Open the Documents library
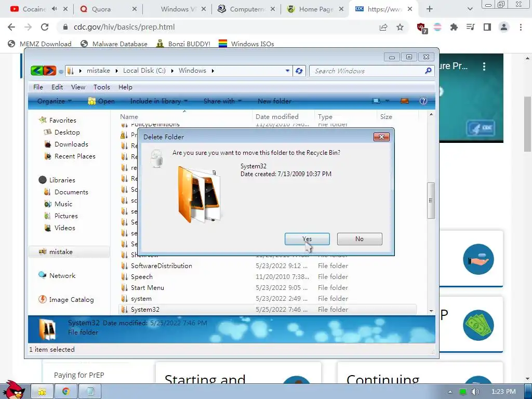 (71, 192)
